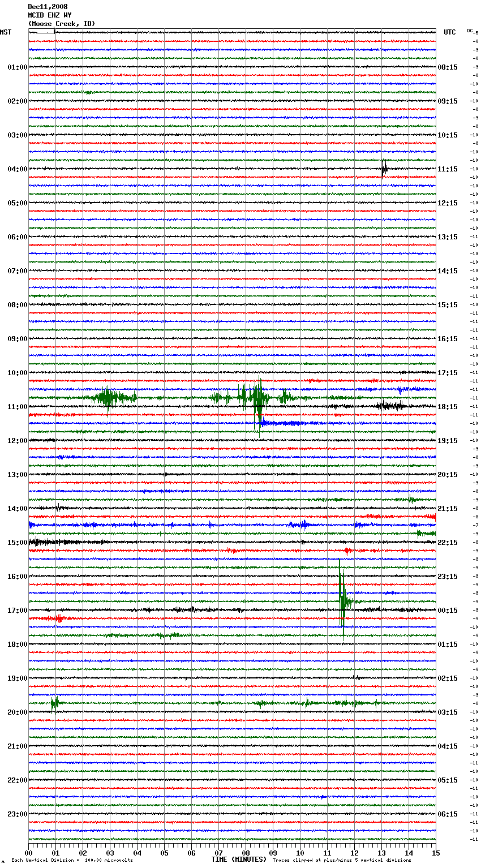Click the 07:00 MST time label
Screen dimensions: 481x868
pos(18,271)
